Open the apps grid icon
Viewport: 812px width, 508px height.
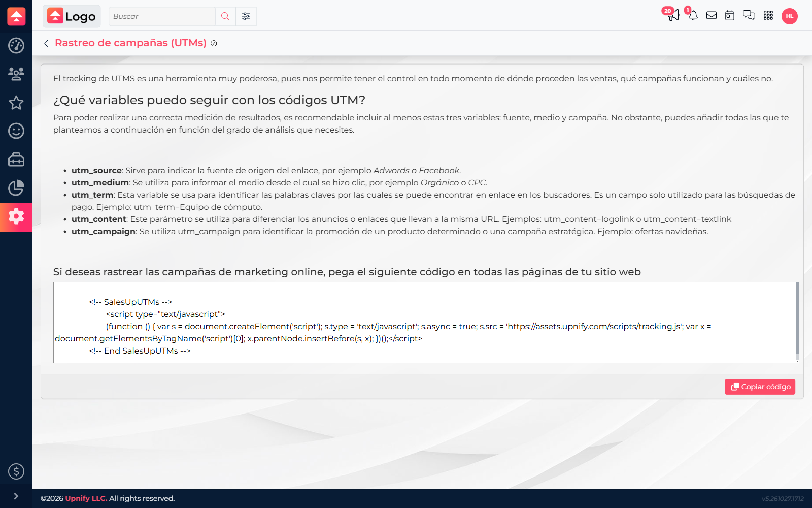768,16
